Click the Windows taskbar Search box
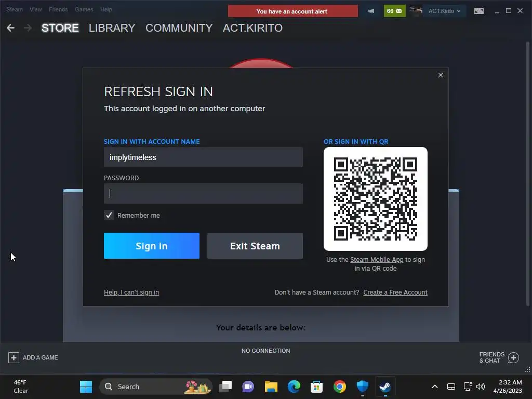Image resolution: width=532 pixels, height=399 pixels. 156,387
